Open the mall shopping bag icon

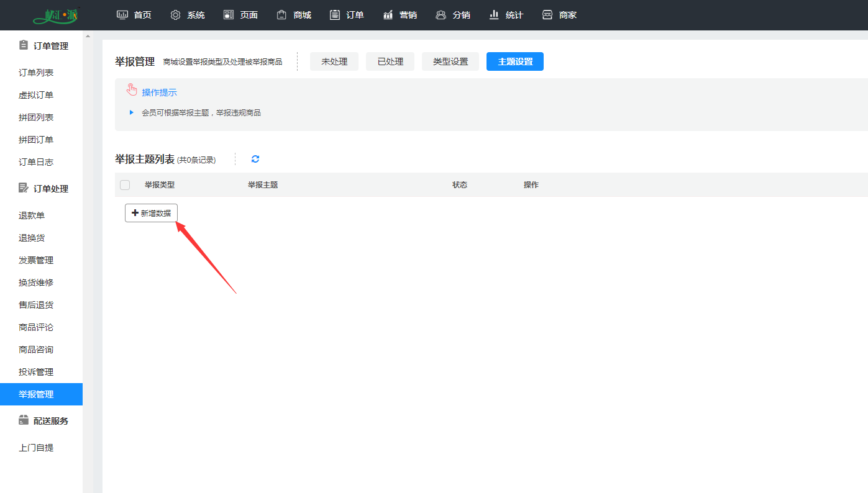point(282,15)
